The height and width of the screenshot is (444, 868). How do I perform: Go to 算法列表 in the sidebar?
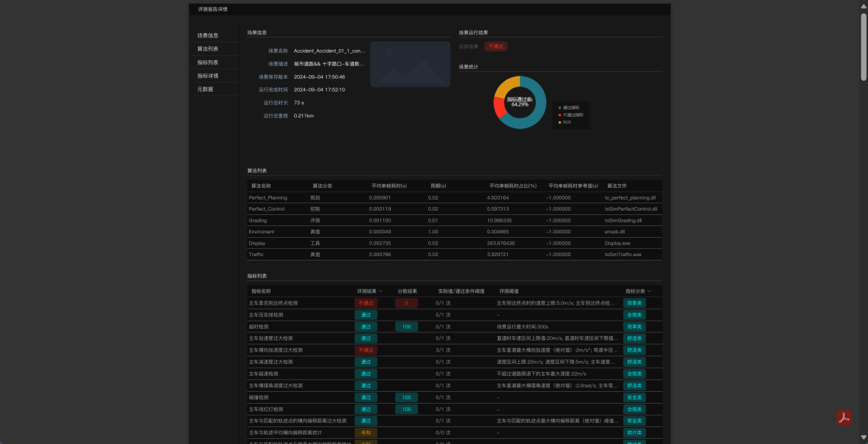point(207,48)
